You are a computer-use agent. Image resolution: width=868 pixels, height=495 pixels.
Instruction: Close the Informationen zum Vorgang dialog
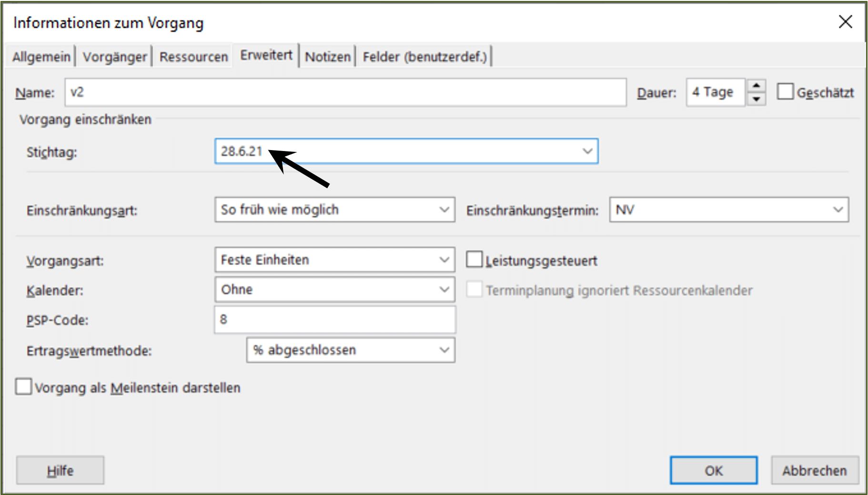click(x=845, y=21)
